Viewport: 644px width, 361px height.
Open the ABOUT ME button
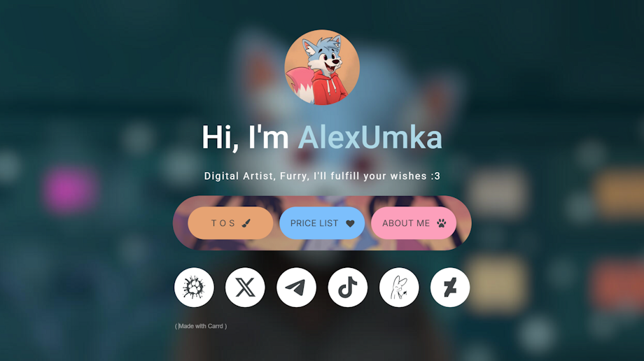(x=414, y=223)
